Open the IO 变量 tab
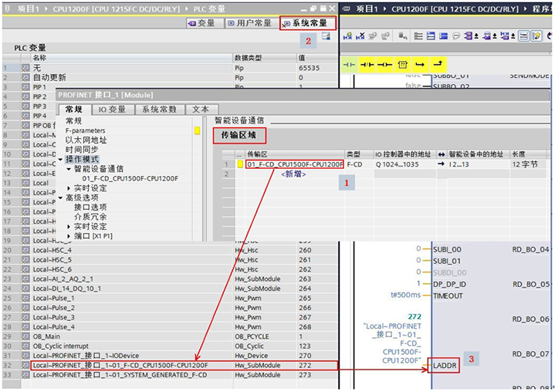 [x=112, y=110]
